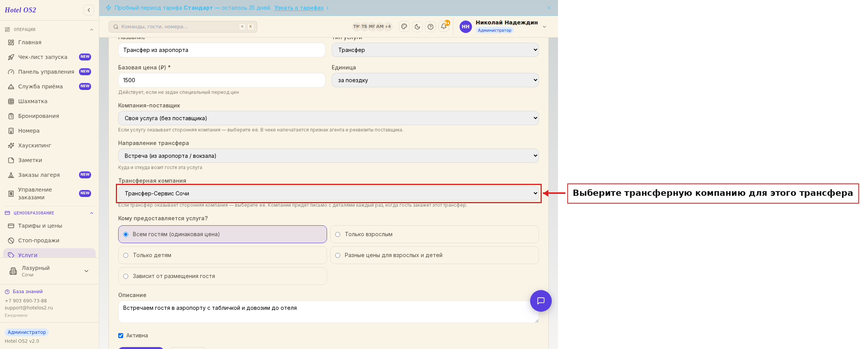Open the Николай Надеждин user menu chevron

(544, 27)
